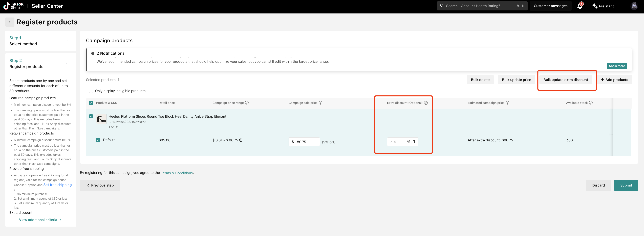The height and width of the screenshot is (236, 644).
Task: Enable Only display ineligible products checkbox
Action: tap(91, 91)
